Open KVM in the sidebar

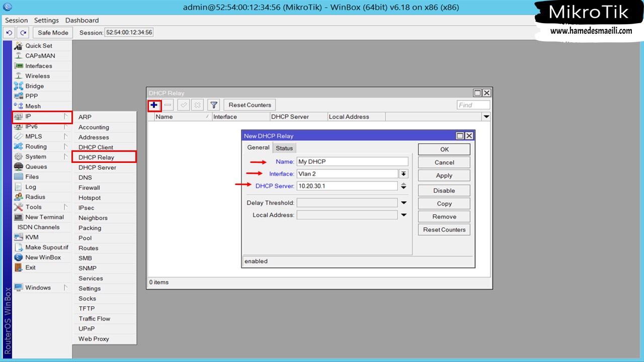[42, 237]
